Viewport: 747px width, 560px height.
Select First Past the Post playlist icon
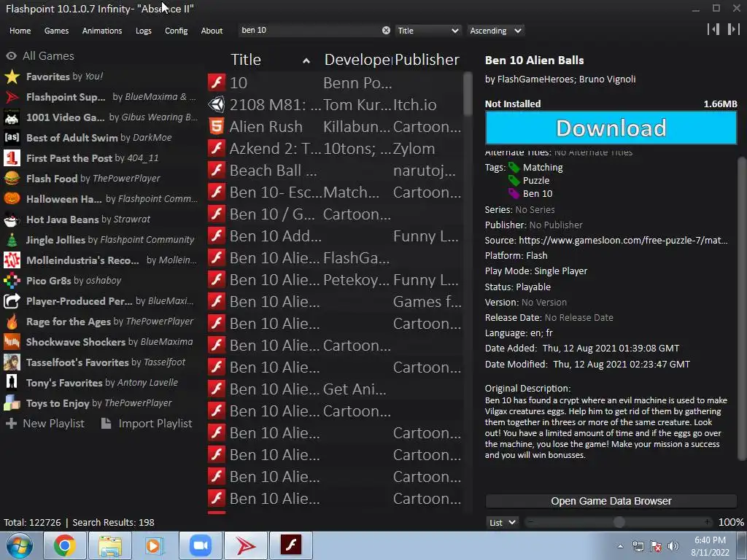pos(12,158)
